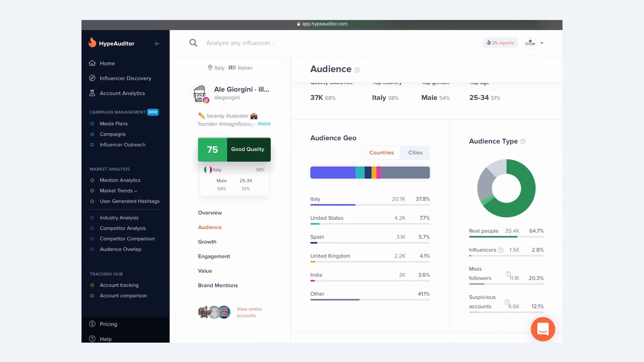Screen dimensions: 644x362
Task: Click the Ale Giorgini profile avatar
Action: tap(199, 94)
